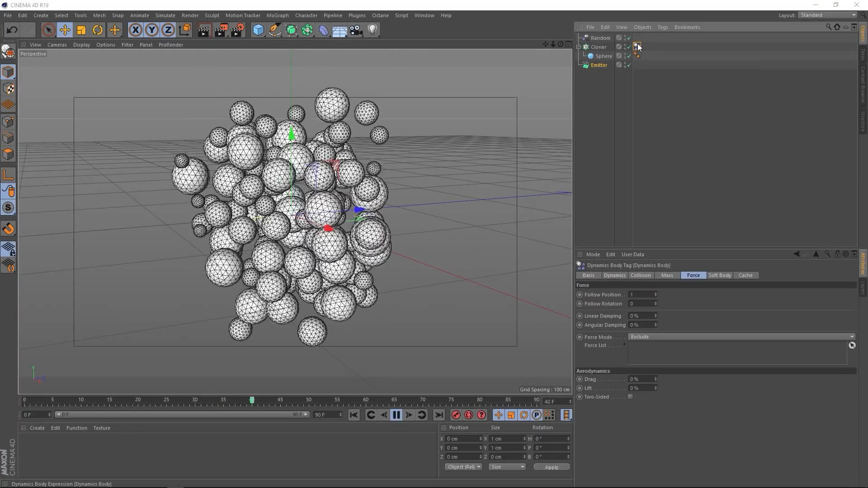This screenshot has width=868, height=488.
Task: Click the Camera object icon
Action: coord(356,30)
